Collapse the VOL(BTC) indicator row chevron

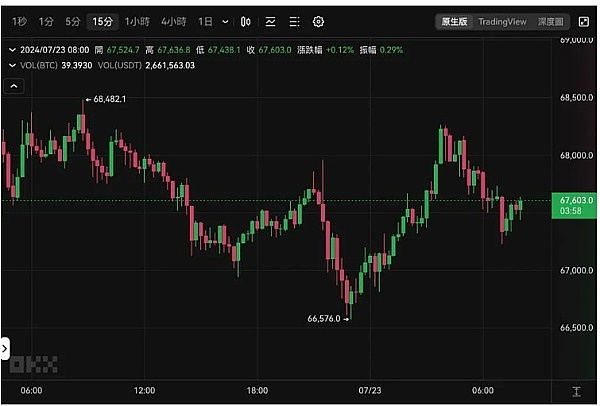click(x=12, y=65)
